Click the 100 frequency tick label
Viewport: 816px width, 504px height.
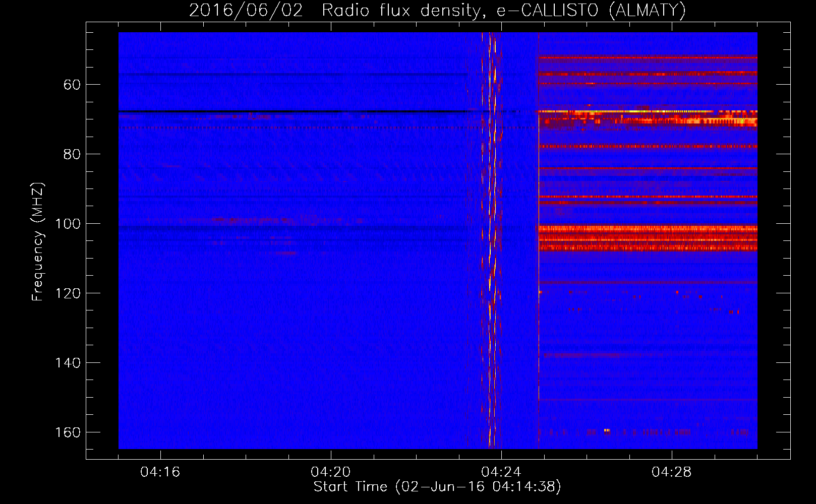68,224
